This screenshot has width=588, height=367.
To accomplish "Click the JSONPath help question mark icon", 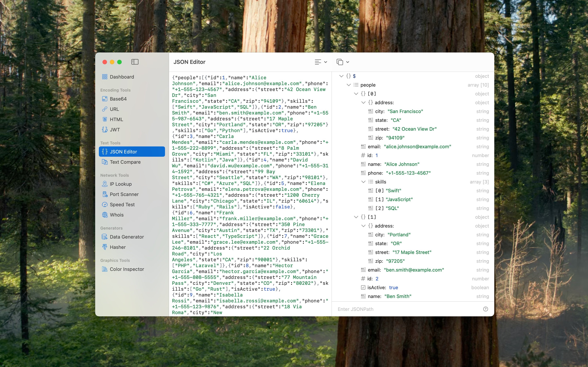I will pos(485,309).
